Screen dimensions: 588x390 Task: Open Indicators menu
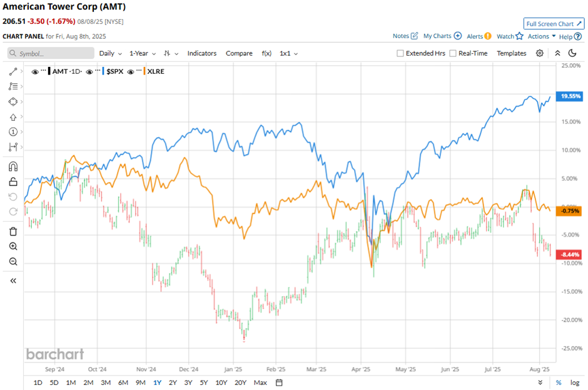(x=202, y=53)
